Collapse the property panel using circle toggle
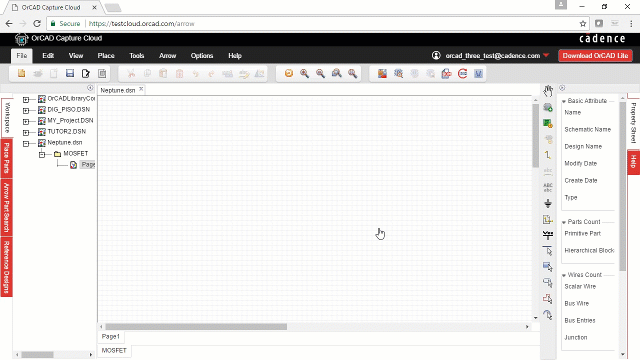 pyautogui.click(x=562, y=88)
